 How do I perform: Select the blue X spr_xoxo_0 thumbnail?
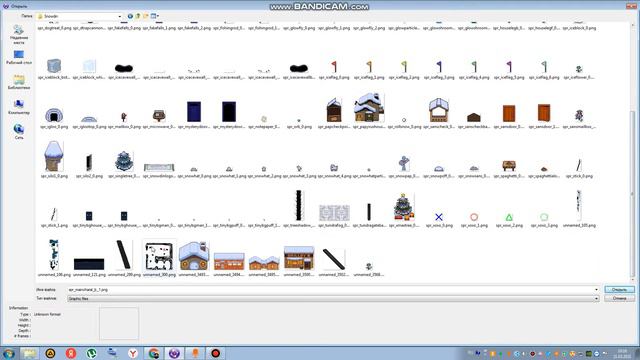439,217
